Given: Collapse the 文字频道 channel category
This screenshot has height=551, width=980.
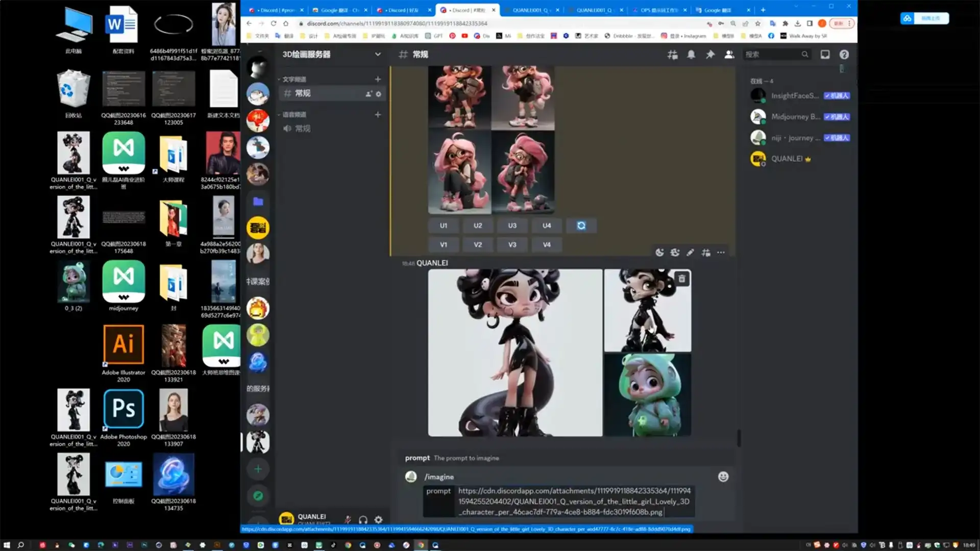Looking at the screenshot, I should pyautogui.click(x=295, y=79).
